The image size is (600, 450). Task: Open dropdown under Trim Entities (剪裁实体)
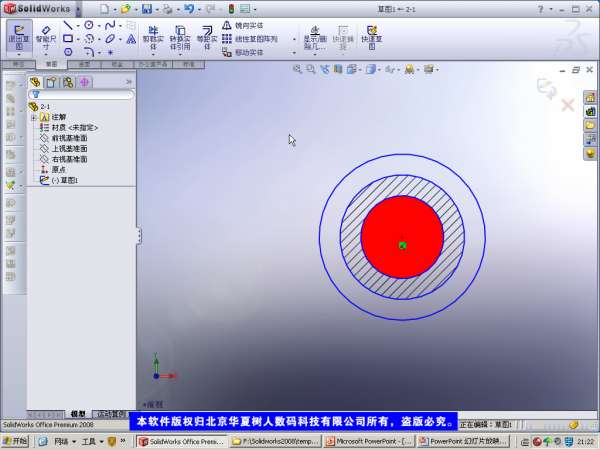[153, 54]
